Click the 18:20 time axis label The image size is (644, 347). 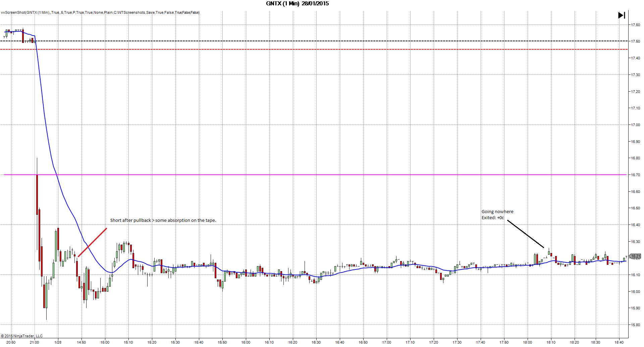point(575,342)
